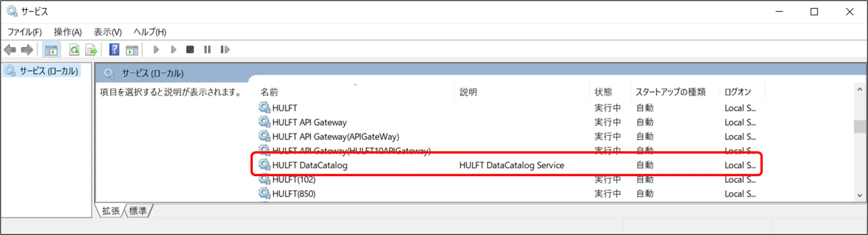Select the HULFT service name
The height and width of the screenshot is (235, 868).
click(x=285, y=108)
